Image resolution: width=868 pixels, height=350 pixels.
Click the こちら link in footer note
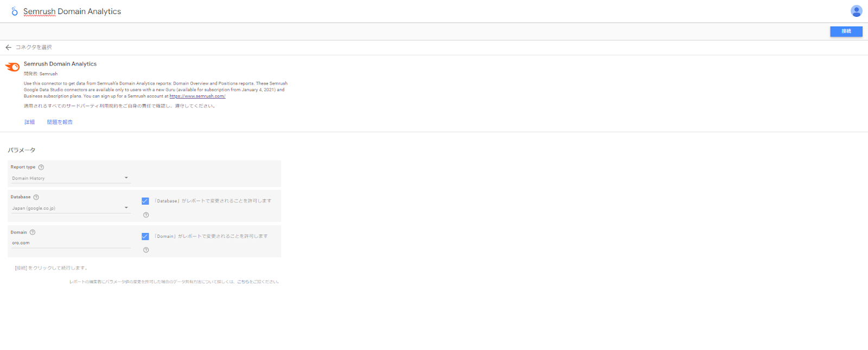pyautogui.click(x=243, y=282)
